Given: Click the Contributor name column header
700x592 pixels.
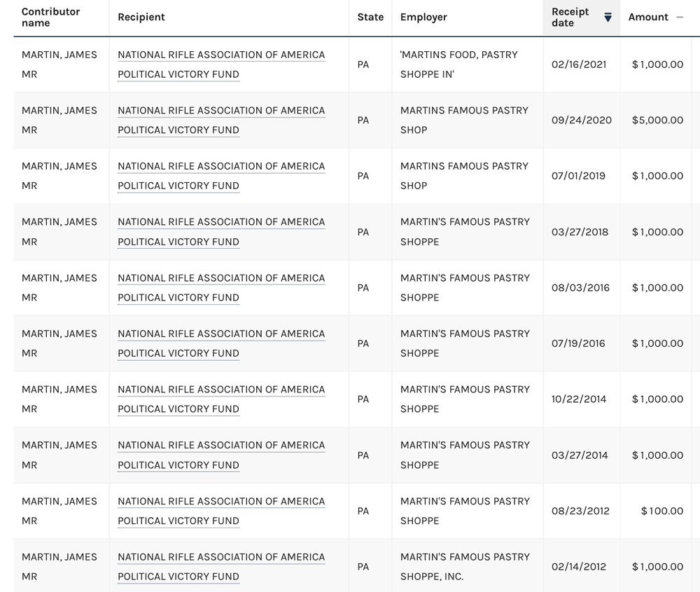Looking at the screenshot, I should point(50,17).
